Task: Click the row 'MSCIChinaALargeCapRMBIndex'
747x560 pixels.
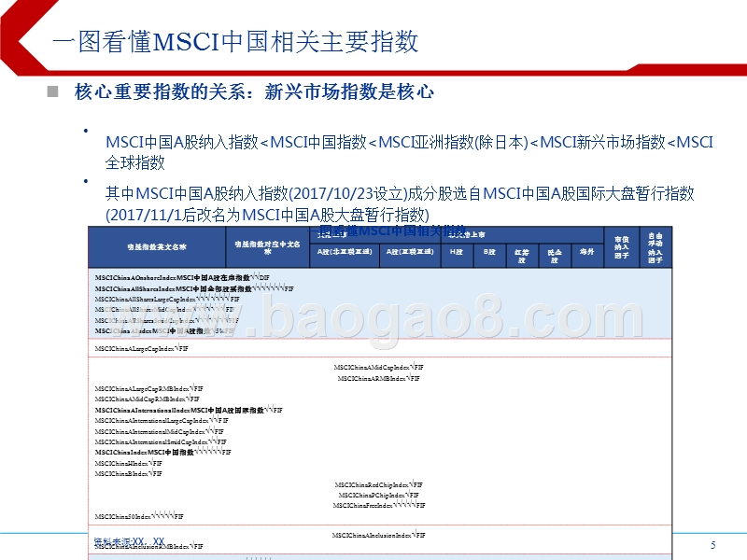Action: [149, 388]
